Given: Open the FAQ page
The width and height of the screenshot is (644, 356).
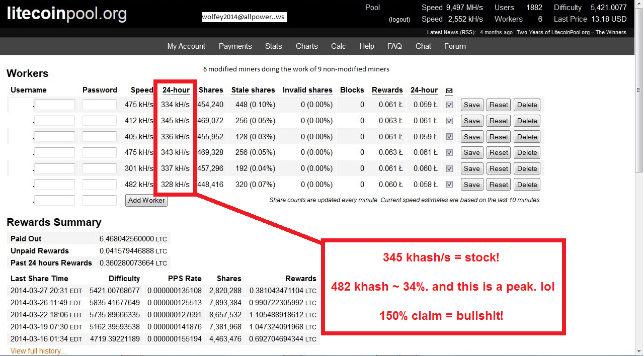Looking at the screenshot, I should [394, 46].
